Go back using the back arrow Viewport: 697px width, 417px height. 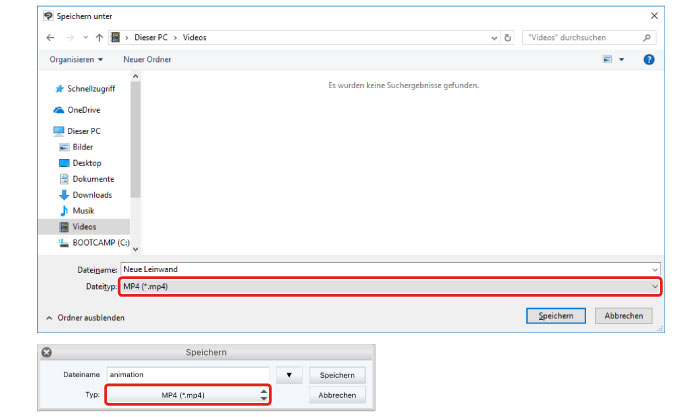pos(50,38)
